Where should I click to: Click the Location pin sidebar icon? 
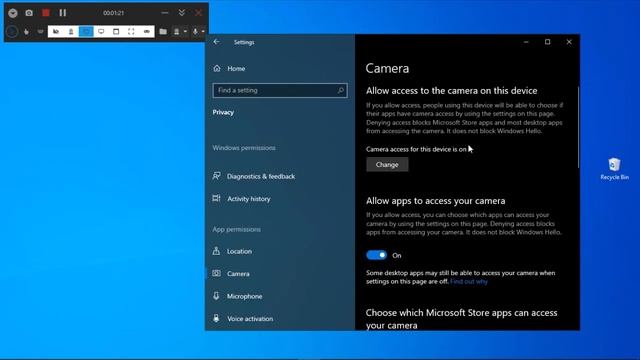pos(216,251)
